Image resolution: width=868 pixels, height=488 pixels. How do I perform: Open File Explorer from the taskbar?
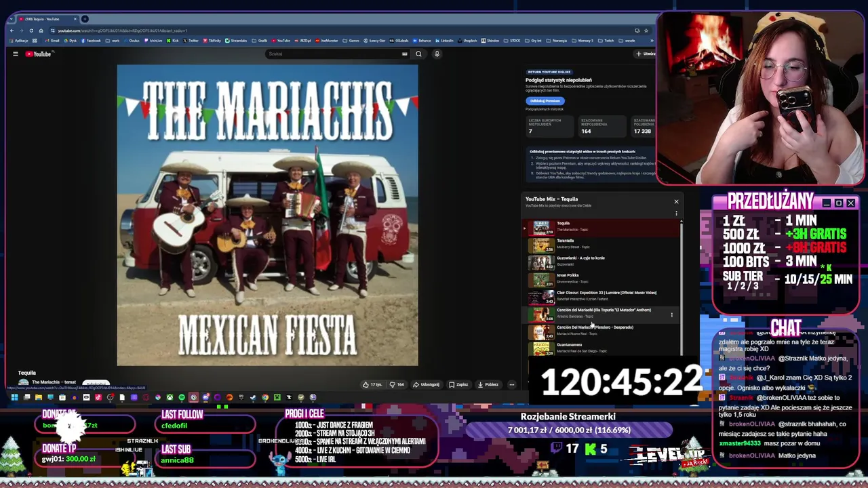click(39, 397)
